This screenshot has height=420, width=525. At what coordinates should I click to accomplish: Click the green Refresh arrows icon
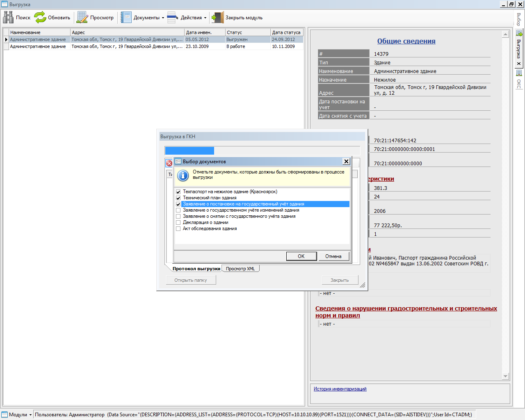40,18
